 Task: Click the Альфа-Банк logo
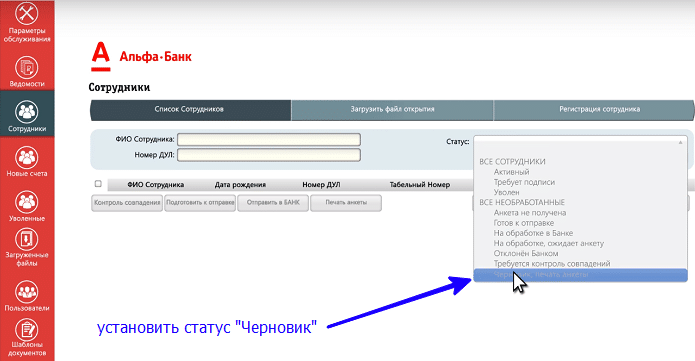tap(141, 56)
